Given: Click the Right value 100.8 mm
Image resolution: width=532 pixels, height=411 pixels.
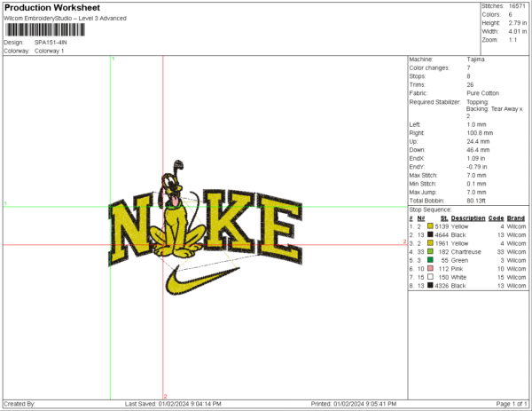Looking at the screenshot, I should click(x=480, y=133).
